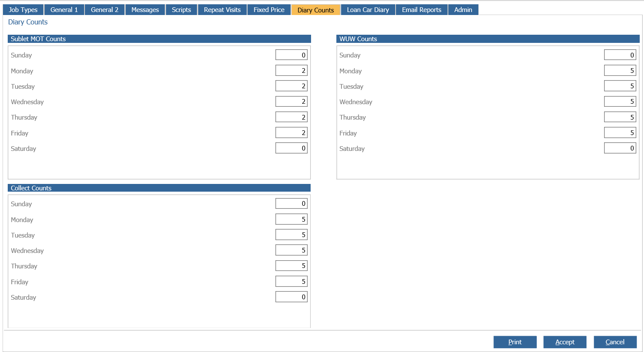Image resolution: width=644 pixels, height=352 pixels.
Task: Open the Repeat Visits tab
Action: tap(222, 9)
